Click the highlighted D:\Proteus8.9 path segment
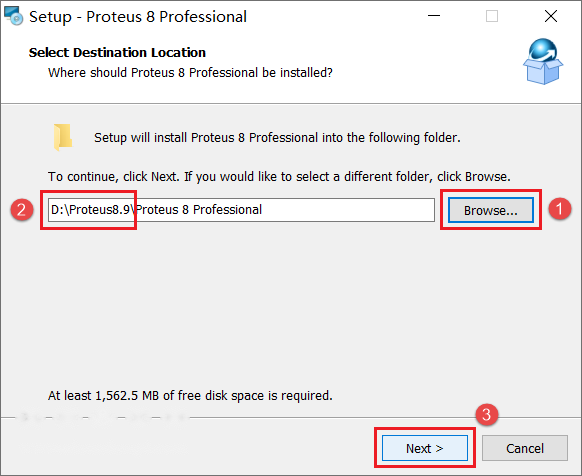The width and height of the screenshot is (582, 476). [91, 210]
